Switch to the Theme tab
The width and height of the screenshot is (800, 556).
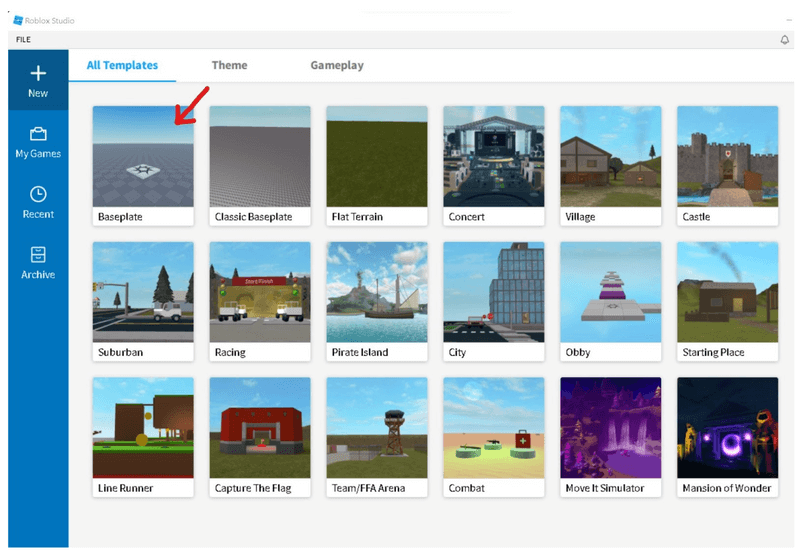(x=229, y=65)
